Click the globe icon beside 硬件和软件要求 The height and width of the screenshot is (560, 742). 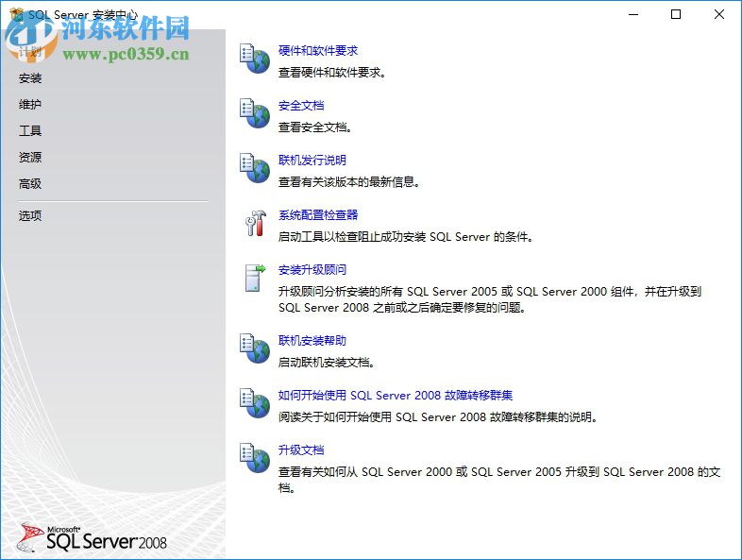[255, 59]
